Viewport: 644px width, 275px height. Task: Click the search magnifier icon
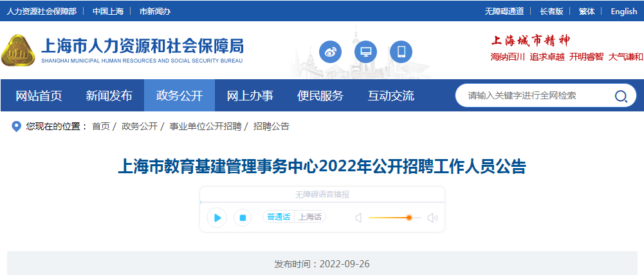pyautogui.click(x=621, y=96)
